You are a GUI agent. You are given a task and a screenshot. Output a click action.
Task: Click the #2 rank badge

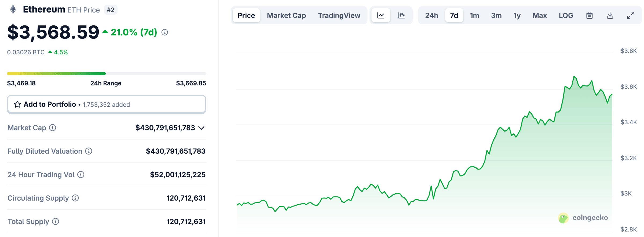(x=111, y=10)
